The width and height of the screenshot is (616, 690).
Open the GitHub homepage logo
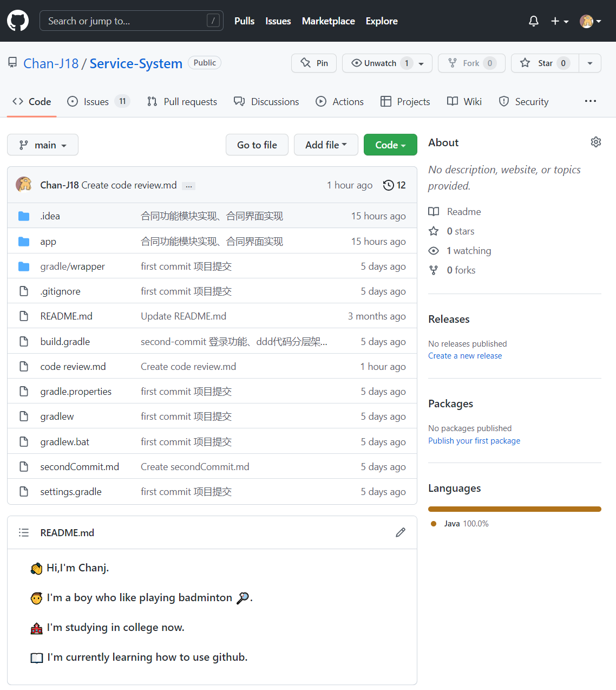tap(18, 21)
